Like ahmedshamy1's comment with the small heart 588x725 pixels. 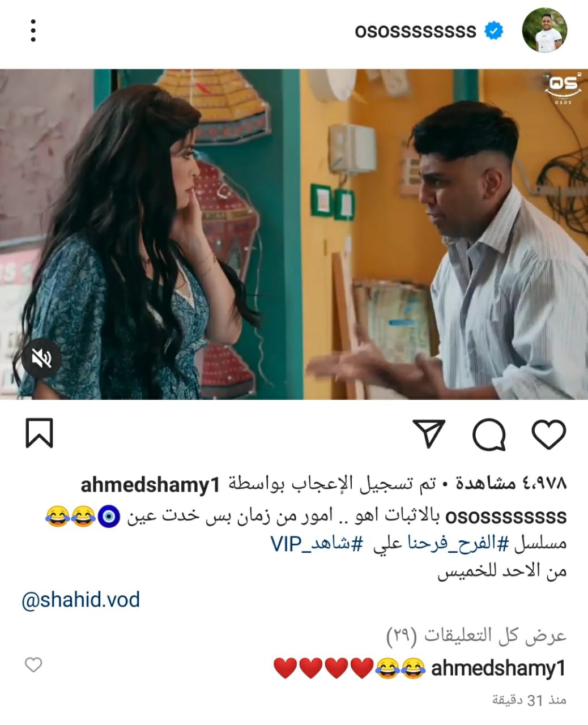point(33,664)
